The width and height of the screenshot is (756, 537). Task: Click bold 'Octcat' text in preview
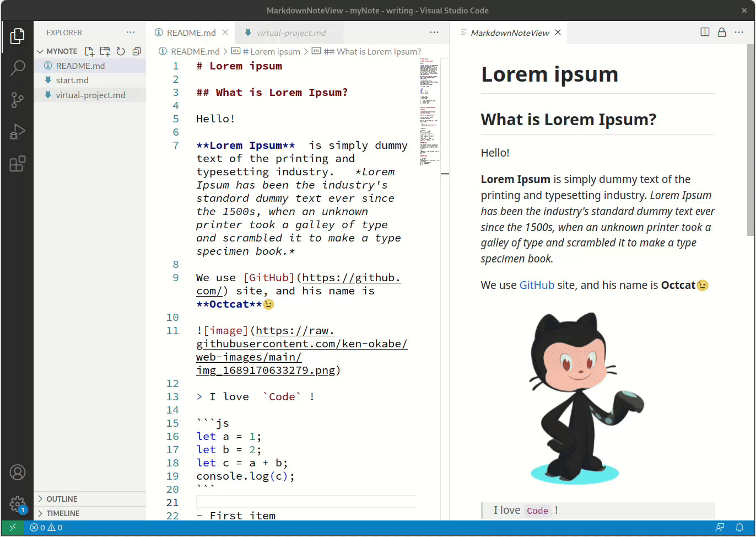678,285
